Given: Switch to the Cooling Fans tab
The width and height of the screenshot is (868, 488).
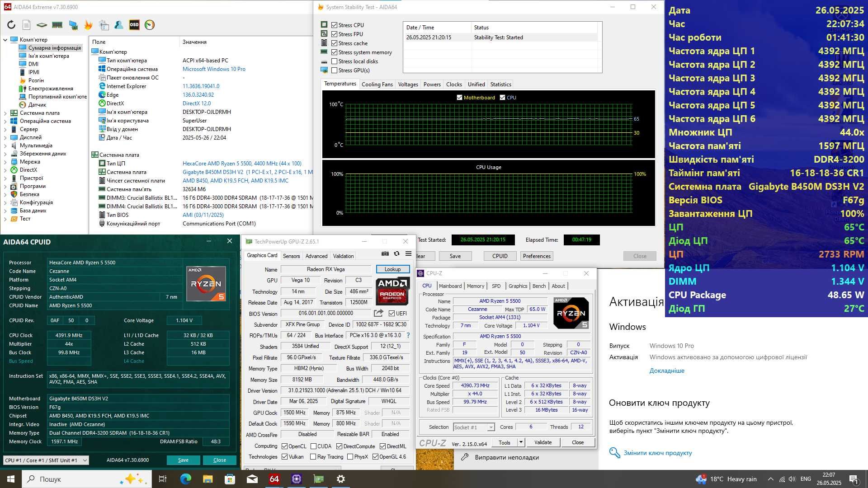Looking at the screenshot, I should 377,84.
